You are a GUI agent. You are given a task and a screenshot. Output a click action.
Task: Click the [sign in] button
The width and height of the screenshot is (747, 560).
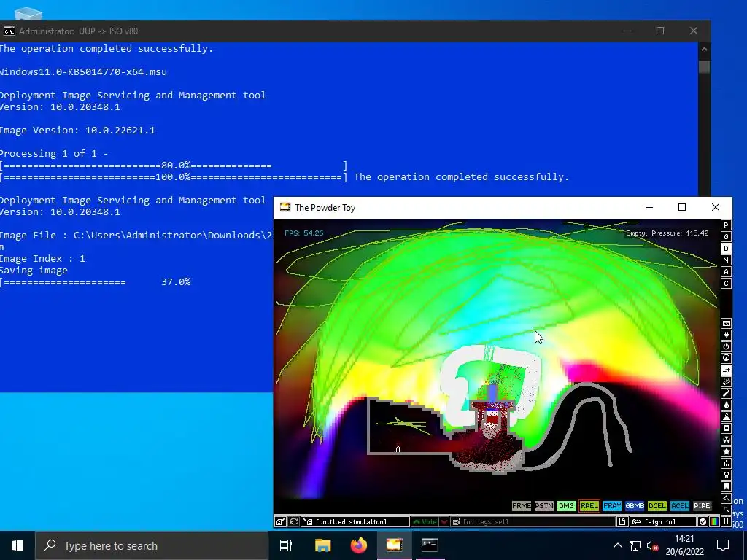pos(662,521)
